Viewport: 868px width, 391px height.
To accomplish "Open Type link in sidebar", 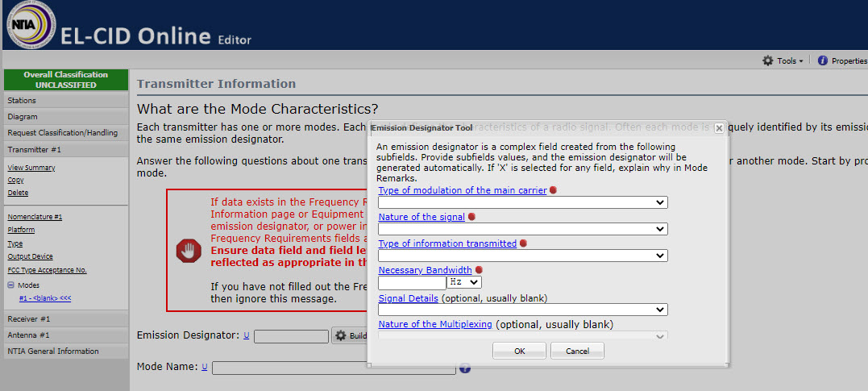I will (15, 243).
